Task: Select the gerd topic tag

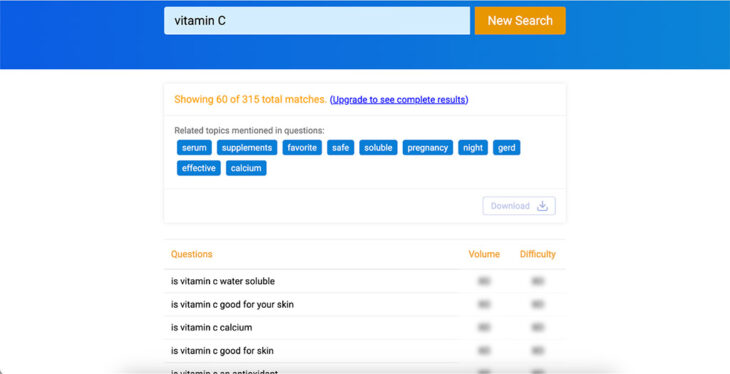Action: click(507, 148)
